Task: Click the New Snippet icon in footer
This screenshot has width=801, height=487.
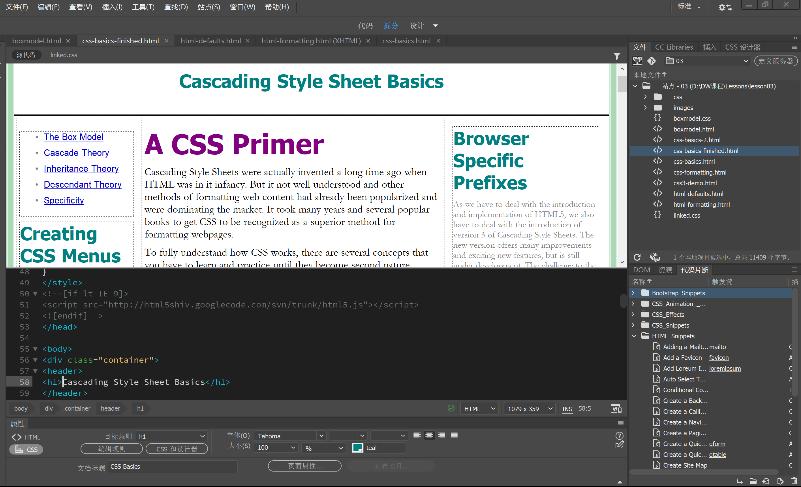Action: click(766, 481)
